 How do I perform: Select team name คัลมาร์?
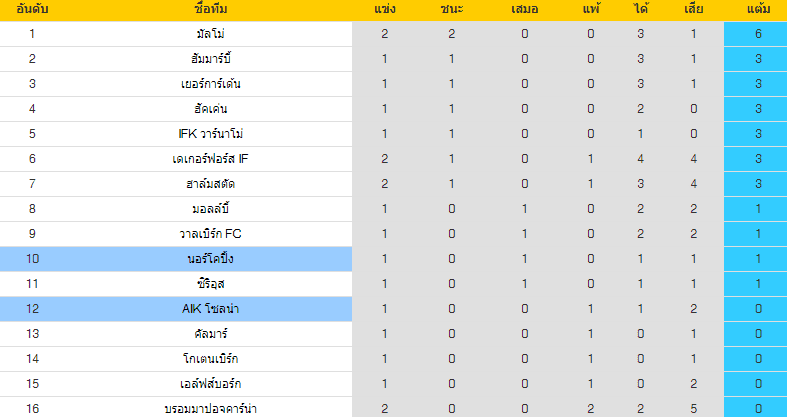pyautogui.click(x=211, y=334)
